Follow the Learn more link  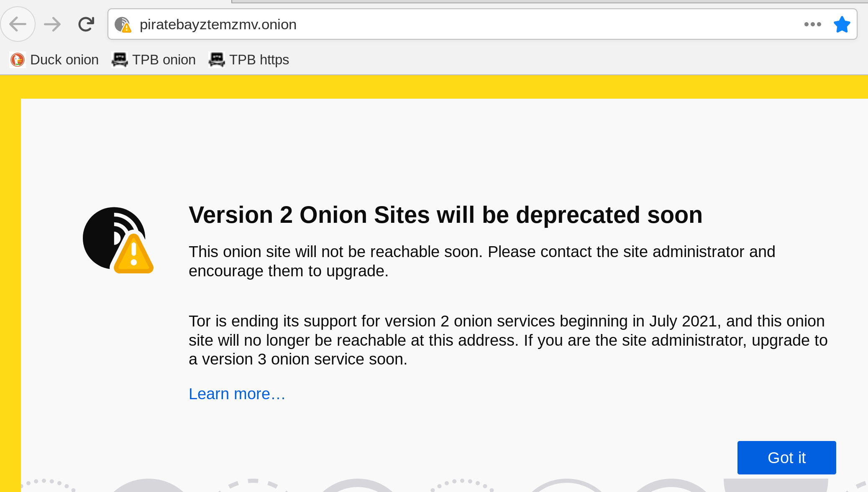point(237,394)
